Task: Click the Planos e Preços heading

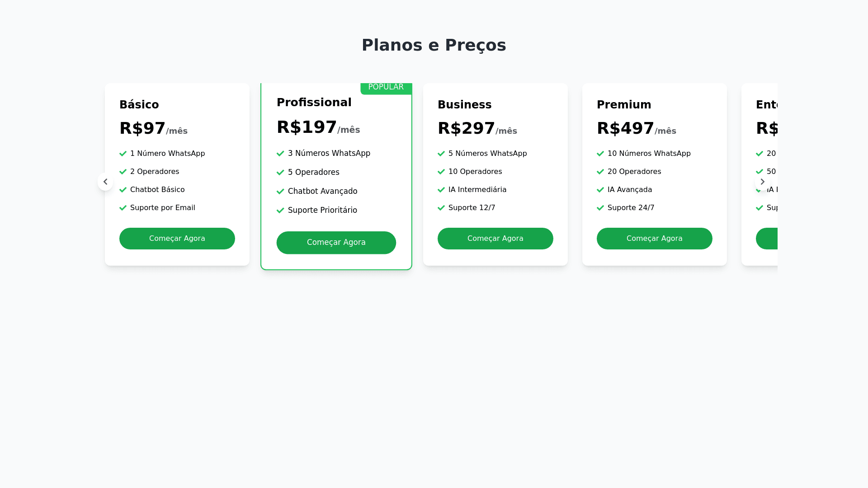Action: click(434, 45)
